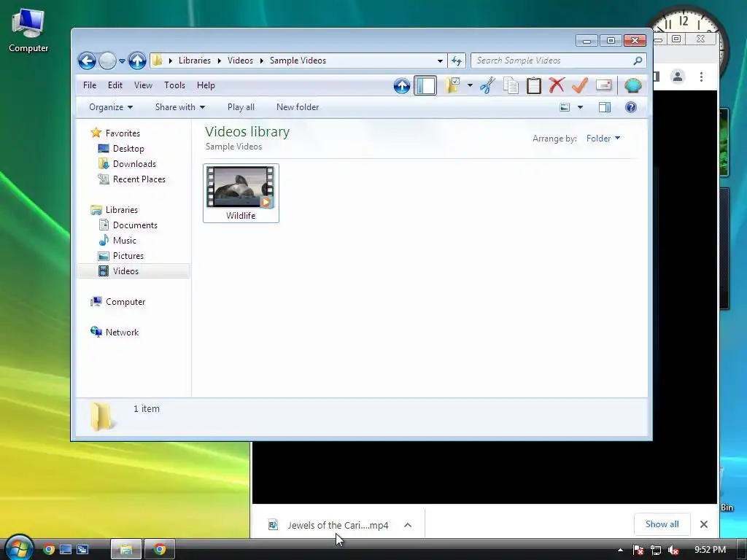Screen dimensions: 747x560
Task: Open the View menu
Action: (143, 85)
